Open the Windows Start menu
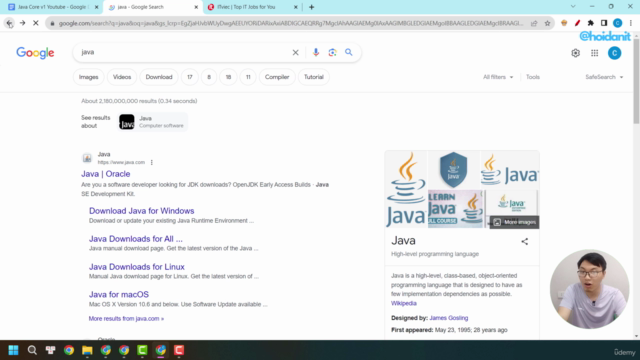Viewport: 640px width, 360px height. tap(13, 350)
